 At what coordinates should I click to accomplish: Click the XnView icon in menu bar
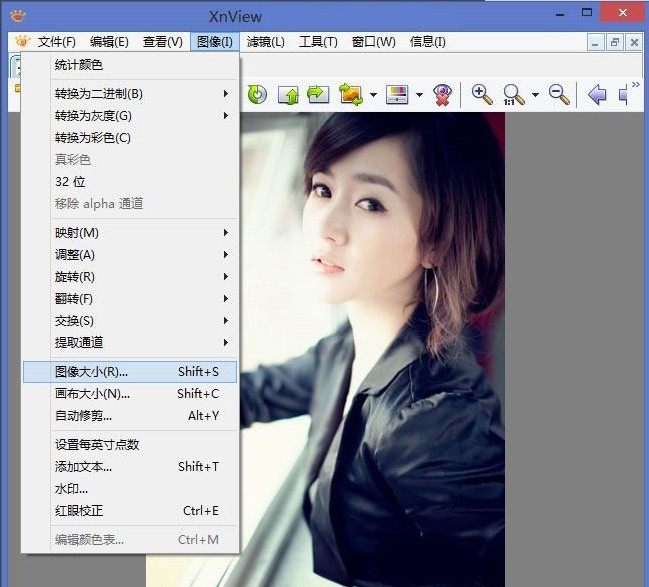click(22, 41)
